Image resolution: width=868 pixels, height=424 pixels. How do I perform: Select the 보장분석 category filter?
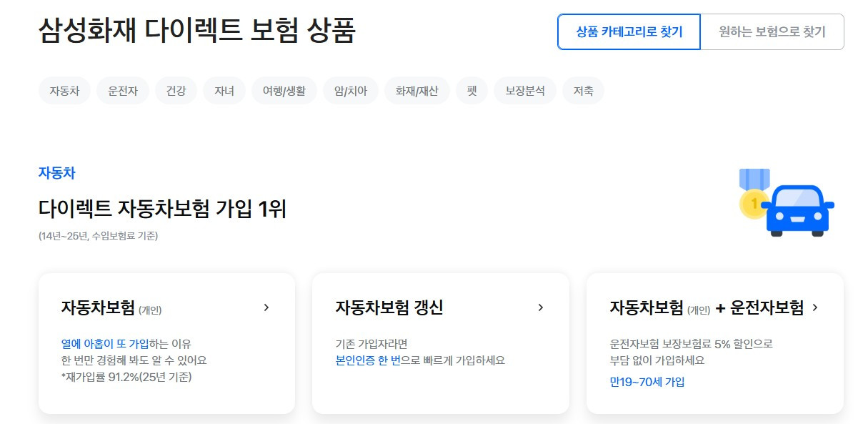tap(524, 90)
